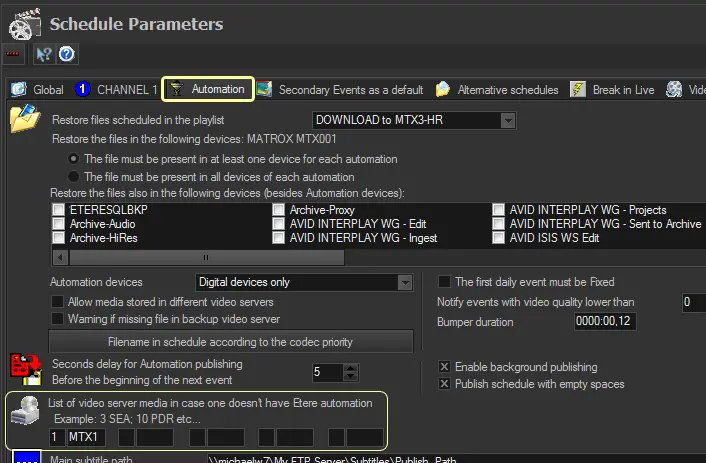Open the DOWNLOAD to MTX3-HR dropdown
Image resolution: width=706 pixels, height=463 pixels.
point(508,120)
